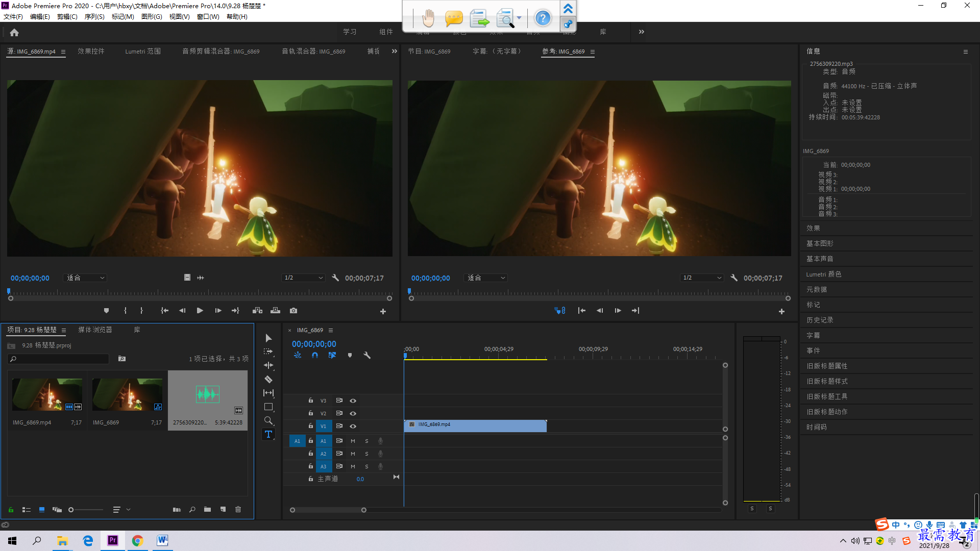Click the New Item icon
The image size is (980, 551).
click(x=223, y=510)
